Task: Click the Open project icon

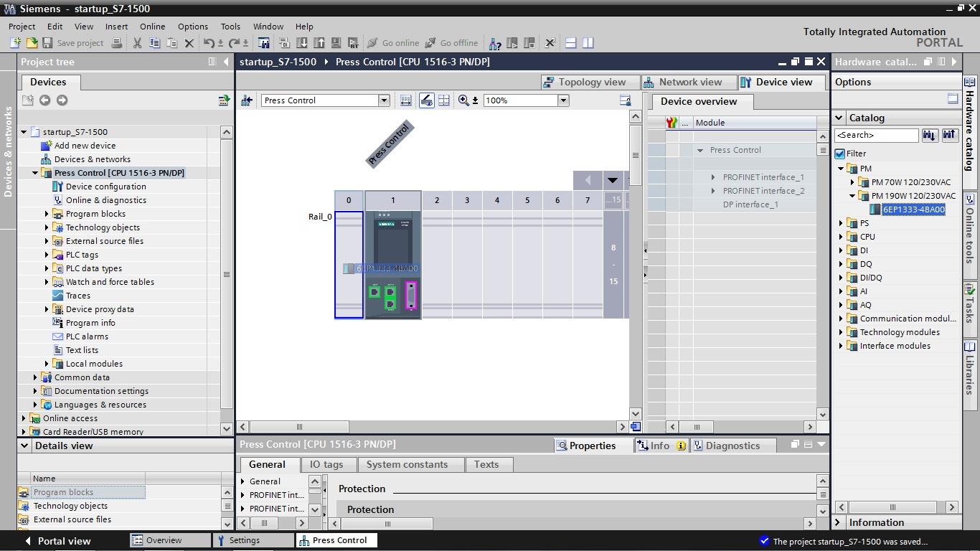Action: click(32, 43)
